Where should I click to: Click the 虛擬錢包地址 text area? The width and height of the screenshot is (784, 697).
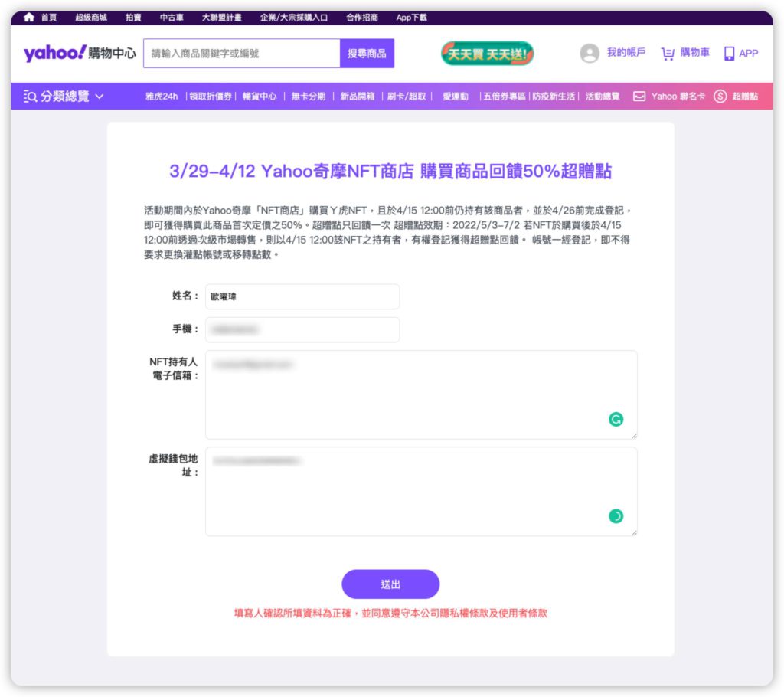421,492
